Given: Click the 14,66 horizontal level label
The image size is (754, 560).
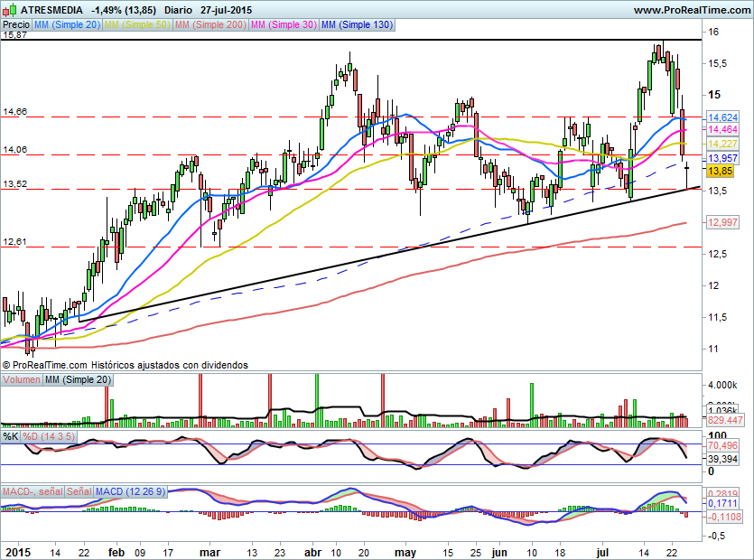Looking at the screenshot, I should pyautogui.click(x=14, y=112).
